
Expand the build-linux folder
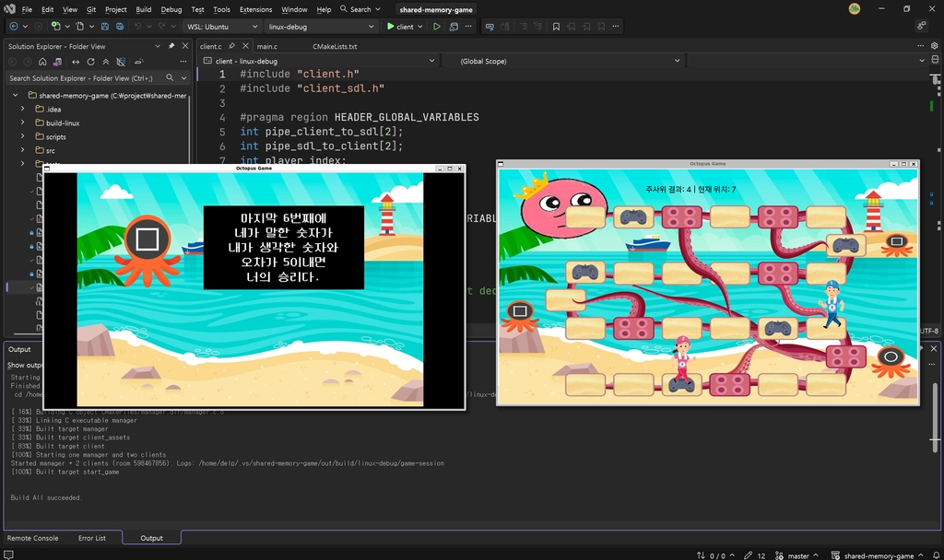coord(23,122)
